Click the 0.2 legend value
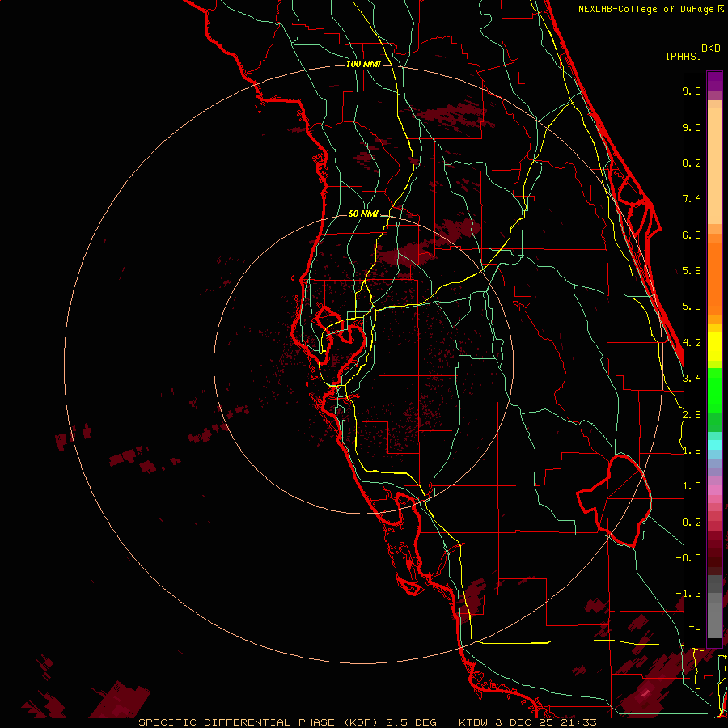728x728 pixels. [x=692, y=523]
